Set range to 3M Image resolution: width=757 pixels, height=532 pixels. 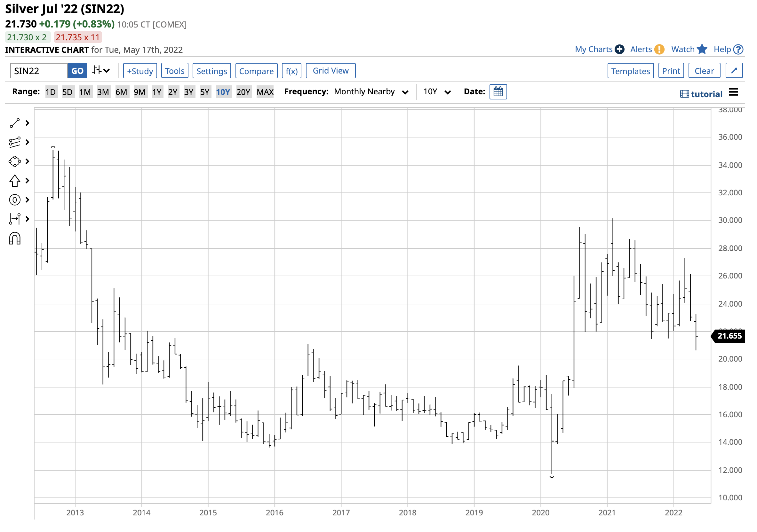(x=103, y=92)
